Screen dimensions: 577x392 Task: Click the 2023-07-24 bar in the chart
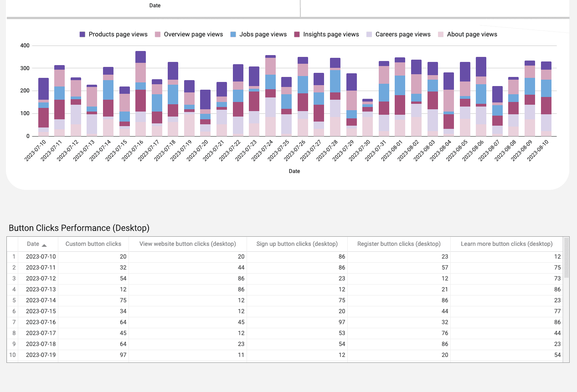270,96
